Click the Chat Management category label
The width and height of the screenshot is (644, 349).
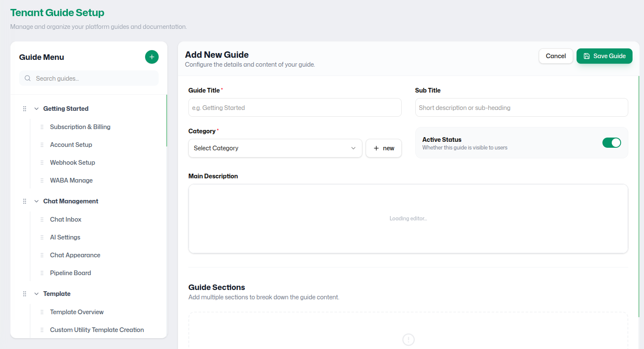(x=70, y=201)
